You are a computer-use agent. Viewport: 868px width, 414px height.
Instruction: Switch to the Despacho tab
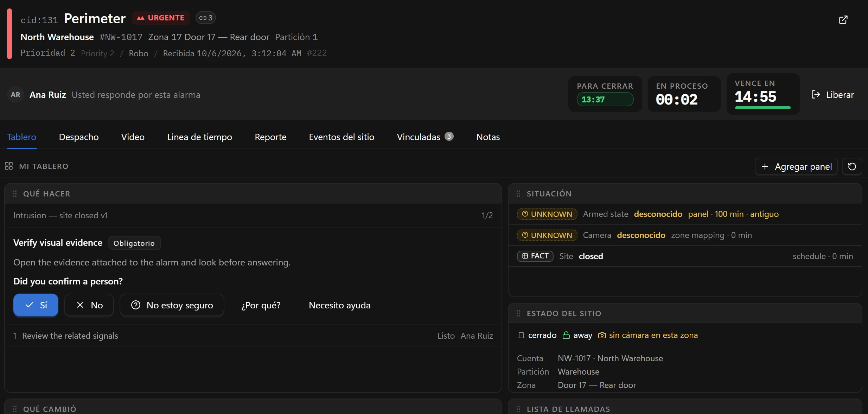click(79, 137)
